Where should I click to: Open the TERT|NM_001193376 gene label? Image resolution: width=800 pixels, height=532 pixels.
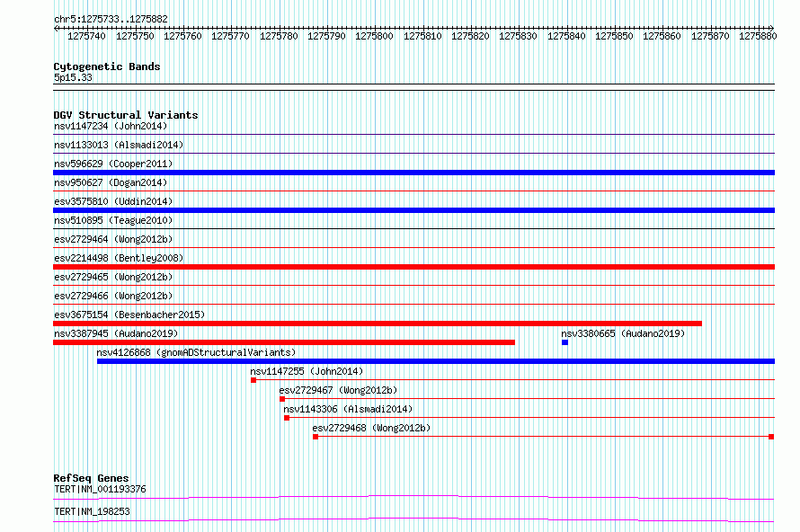click(x=100, y=489)
